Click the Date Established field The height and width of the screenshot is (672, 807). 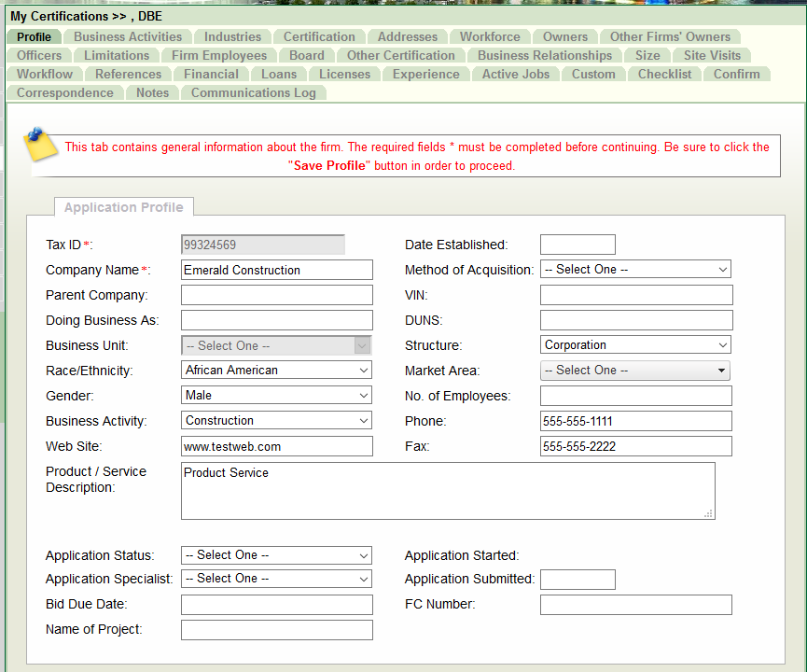577,245
